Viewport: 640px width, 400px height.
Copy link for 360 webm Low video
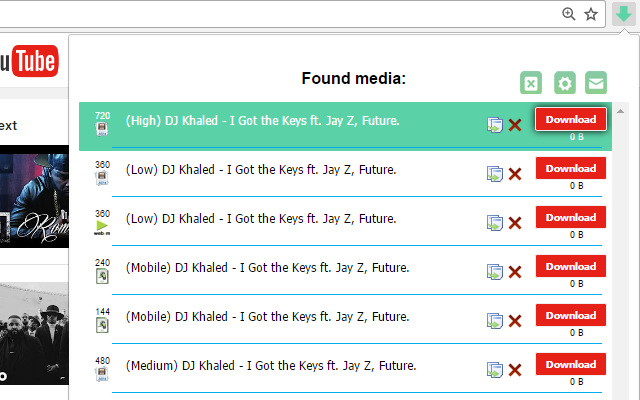495,223
